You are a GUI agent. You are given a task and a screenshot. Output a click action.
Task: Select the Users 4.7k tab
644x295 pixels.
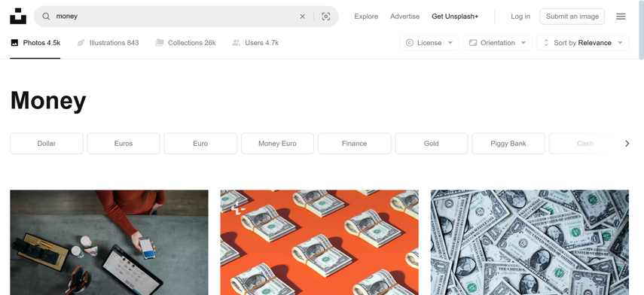(255, 43)
